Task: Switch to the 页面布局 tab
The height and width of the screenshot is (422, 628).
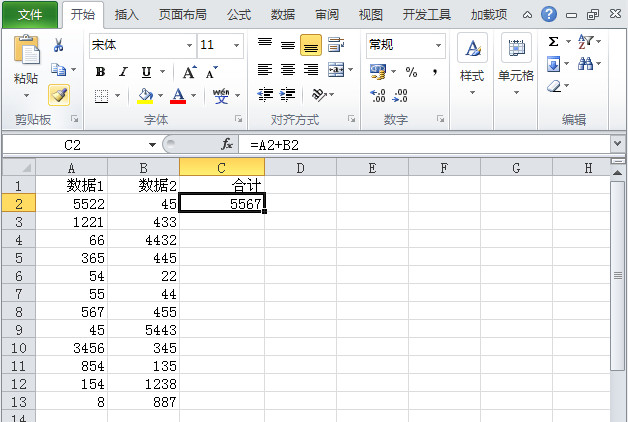Action: (x=183, y=15)
